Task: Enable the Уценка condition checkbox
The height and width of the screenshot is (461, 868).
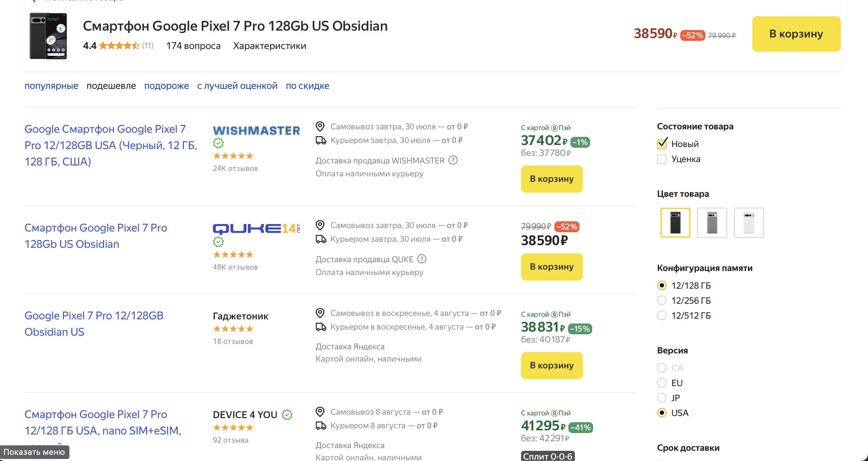Action: click(x=662, y=159)
